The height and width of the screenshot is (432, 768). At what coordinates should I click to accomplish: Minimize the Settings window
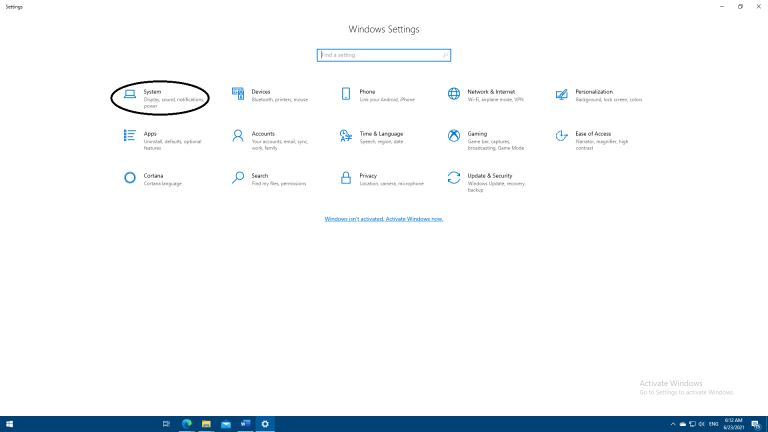point(722,6)
